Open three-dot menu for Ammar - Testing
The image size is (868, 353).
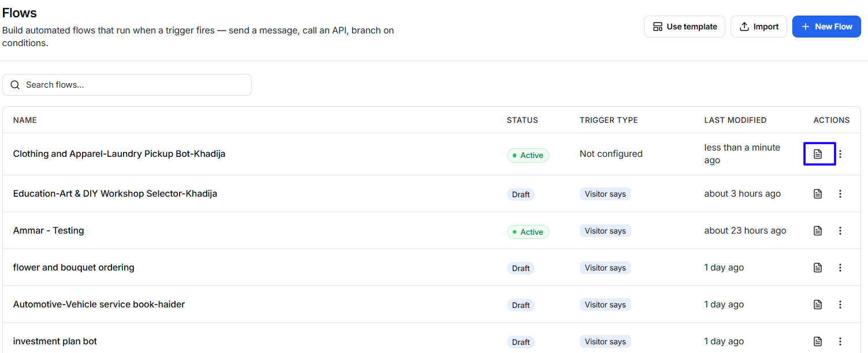pos(840,231)
